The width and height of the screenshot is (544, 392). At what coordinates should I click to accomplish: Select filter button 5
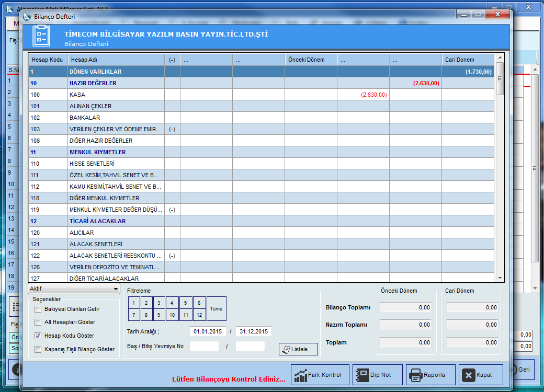click(x=186, y=303)
